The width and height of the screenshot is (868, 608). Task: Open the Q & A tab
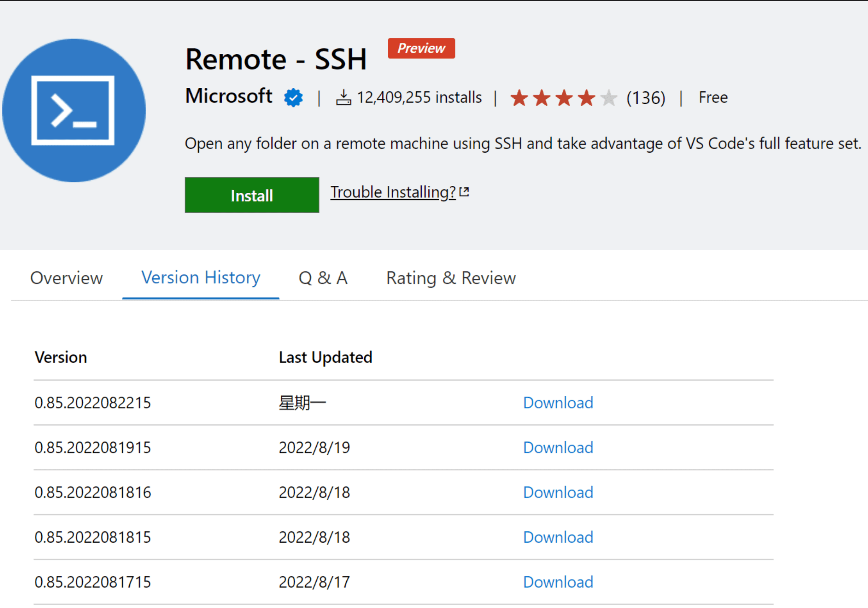point(323,278)
